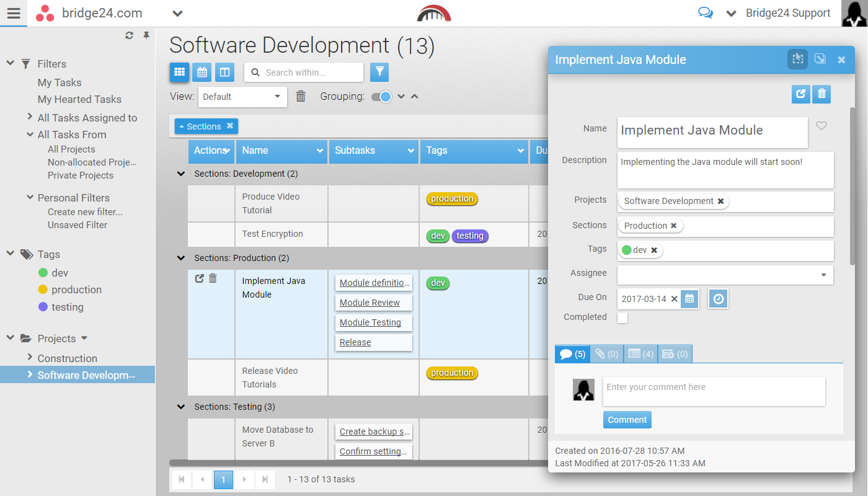
Task: Pin the sidebar with pushpin icon
Action: pyautogui.click(x=146, y=35)
